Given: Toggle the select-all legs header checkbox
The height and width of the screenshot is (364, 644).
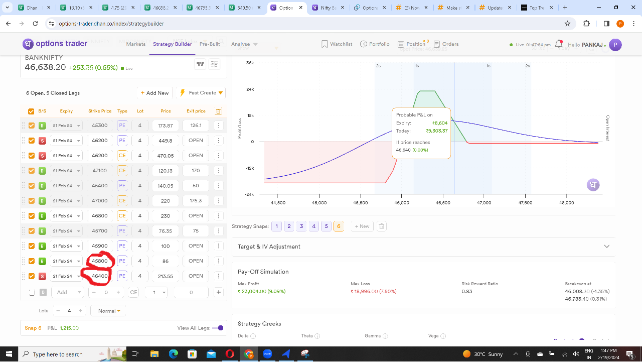Looking at the screenshot, I should (x=32, y=111).
